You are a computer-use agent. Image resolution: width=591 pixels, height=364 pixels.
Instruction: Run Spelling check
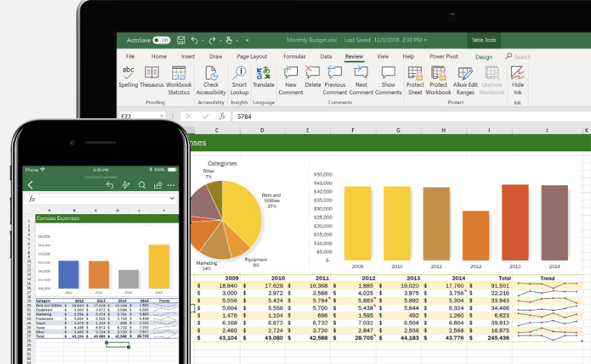pyautogui.click(x=128, y=77)
